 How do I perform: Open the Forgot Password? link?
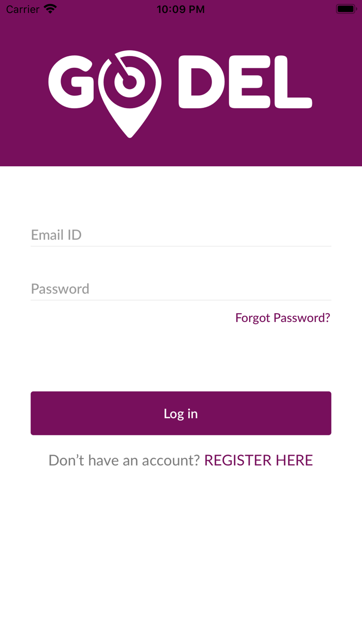coord(282,318)
